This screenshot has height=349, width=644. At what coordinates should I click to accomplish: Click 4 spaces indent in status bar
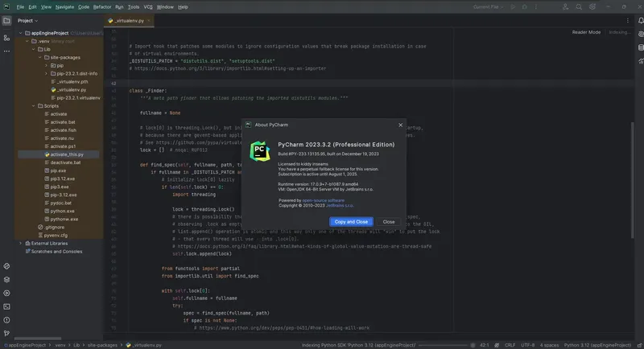click(549, 345)
